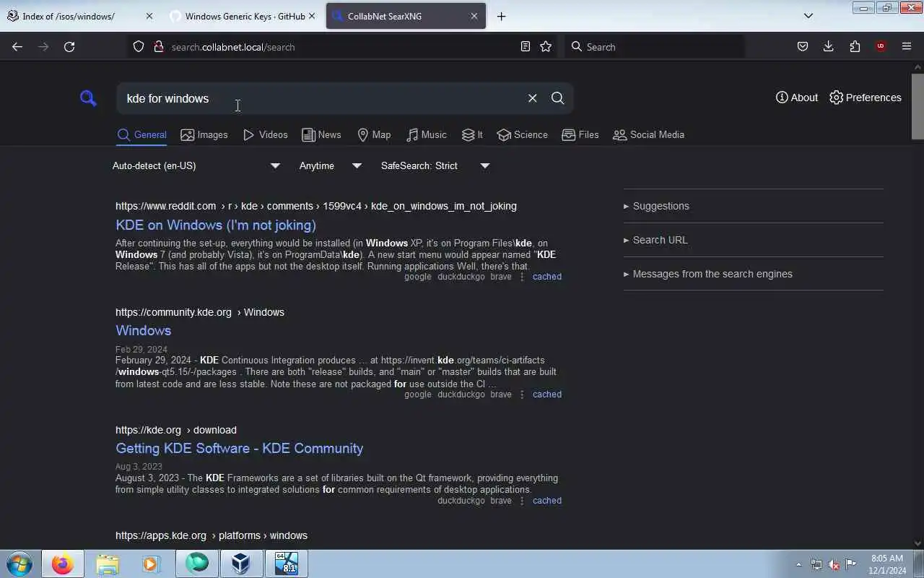Clear the search query with X
The width and height of the screenshot is (924, 578).
[532, 98]
